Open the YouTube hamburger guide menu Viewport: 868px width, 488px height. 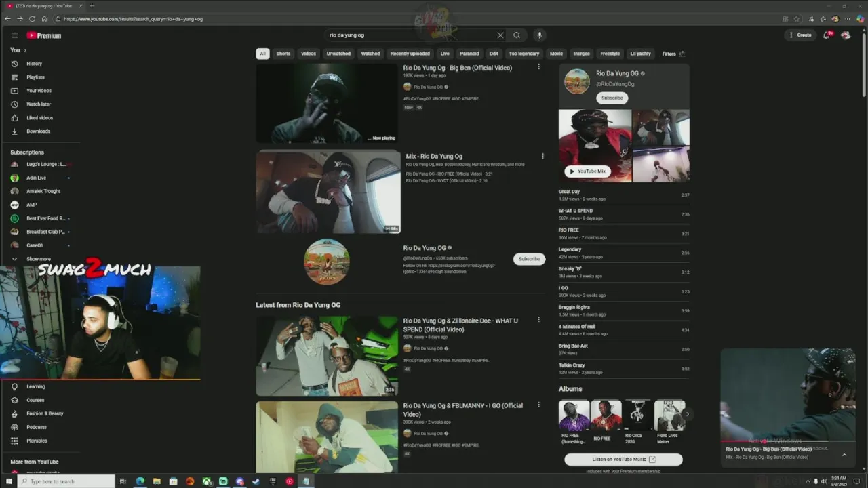tap(14, 35)
